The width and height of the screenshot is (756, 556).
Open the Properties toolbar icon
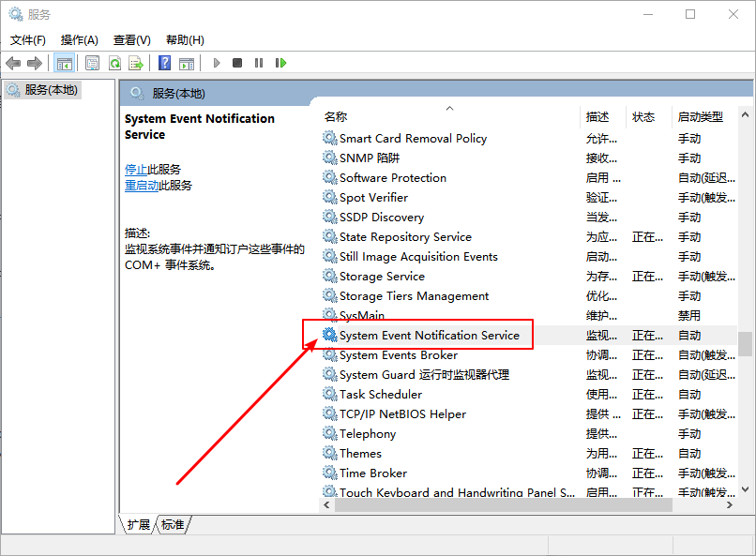pyautogui.click(x=93, y=63)
